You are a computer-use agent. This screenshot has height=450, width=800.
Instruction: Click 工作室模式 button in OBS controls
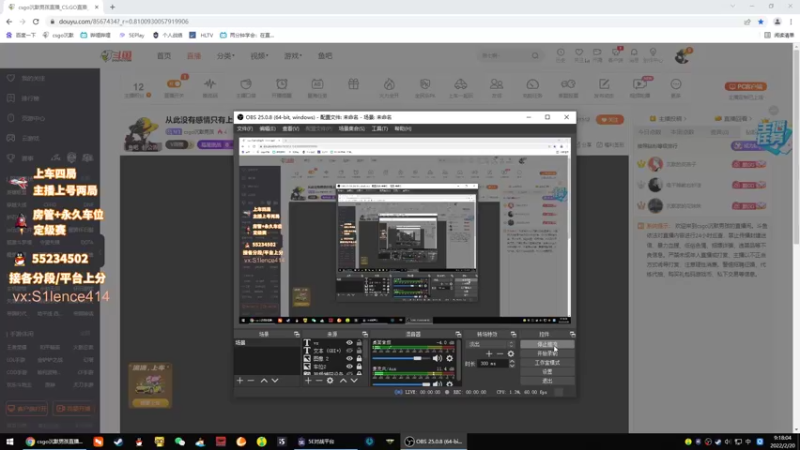tap(547, 363)
